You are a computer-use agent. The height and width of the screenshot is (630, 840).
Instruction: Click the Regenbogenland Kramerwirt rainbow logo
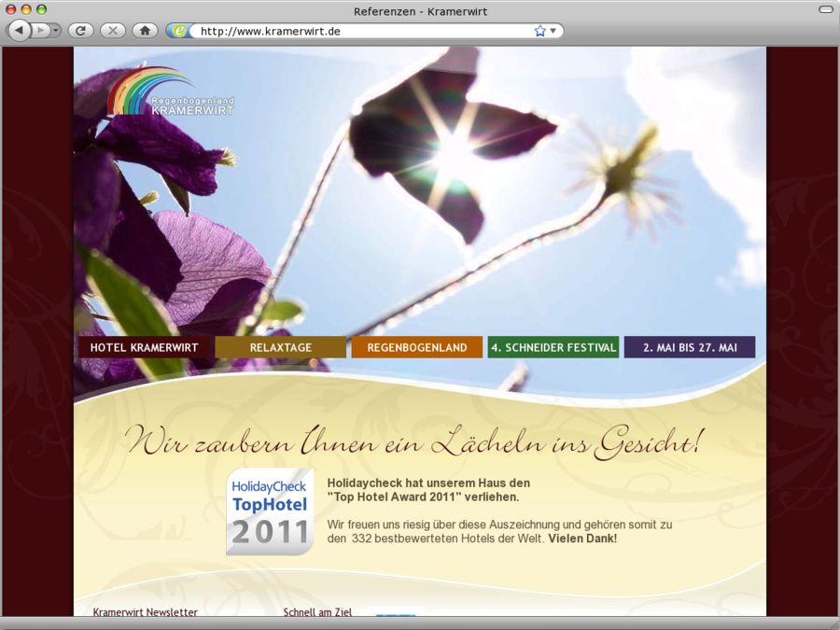tap(169, 92)
